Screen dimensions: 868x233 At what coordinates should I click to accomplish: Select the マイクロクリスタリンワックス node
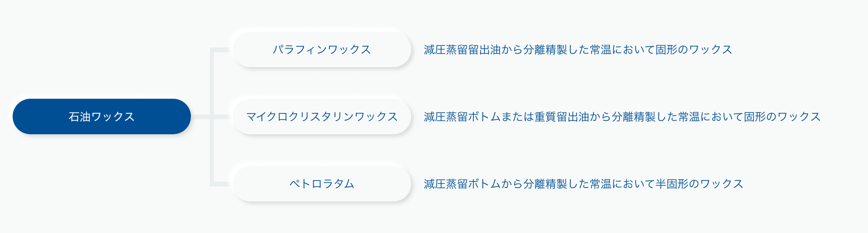[x=322, y=116]
